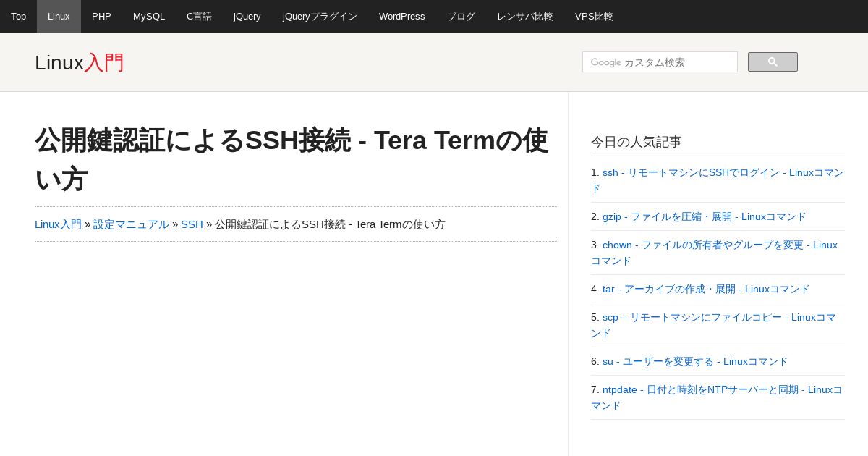Go to the jQuery nav section

pos(247,16)
